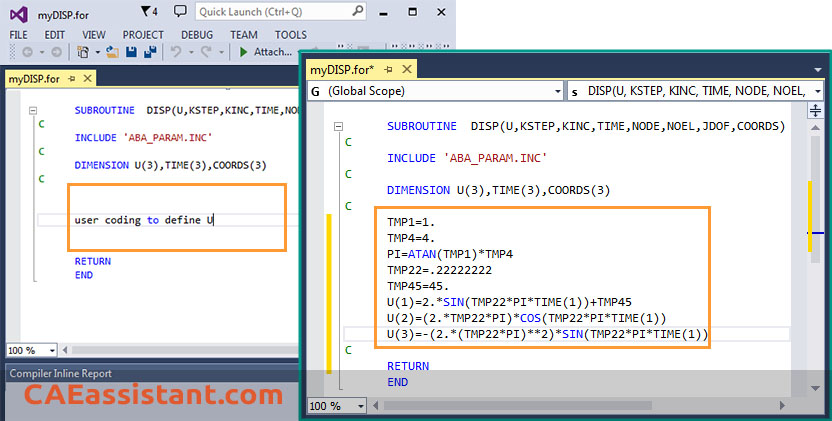This screenshot has height=421, width=832.
Task: Open the front editor's 100 % zoom dropdown
Action: click(x=361, y=407)
